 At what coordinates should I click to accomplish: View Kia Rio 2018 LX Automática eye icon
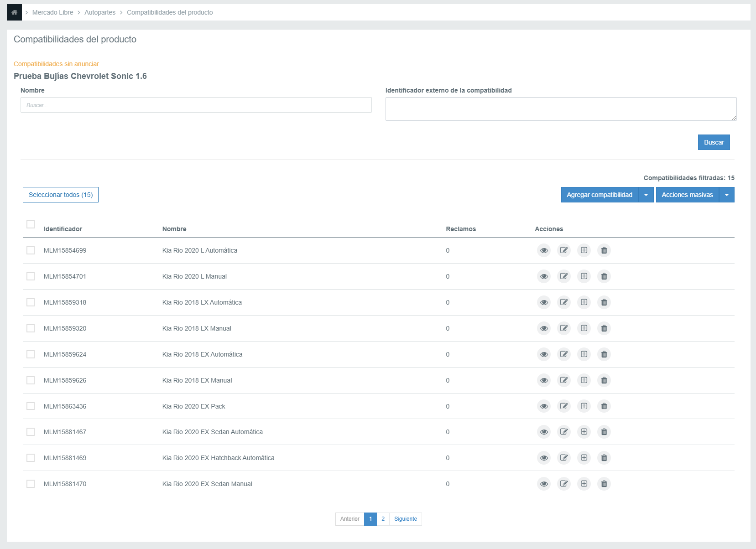coord(544,302)
